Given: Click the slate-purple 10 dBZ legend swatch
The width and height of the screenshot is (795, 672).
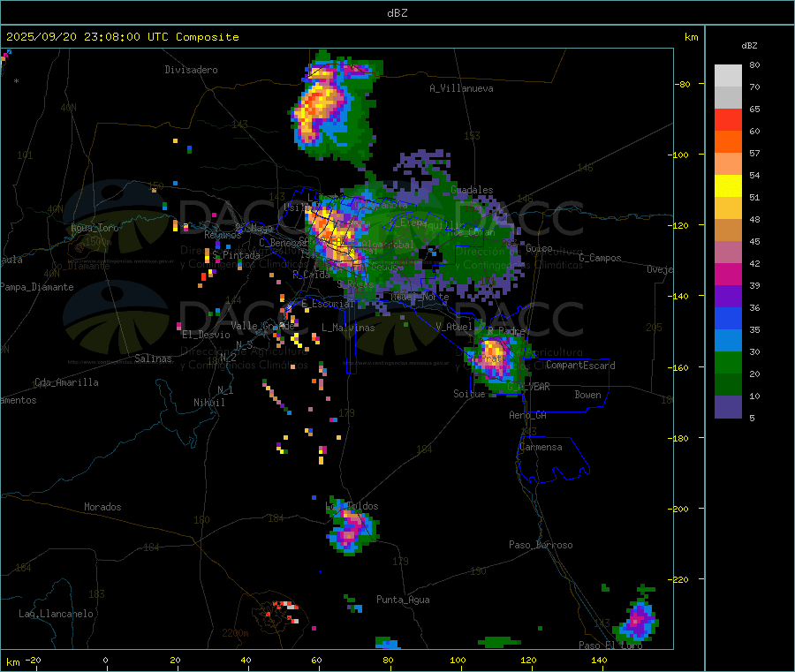Looking at the screenshot, I should [x=728, y=407].
